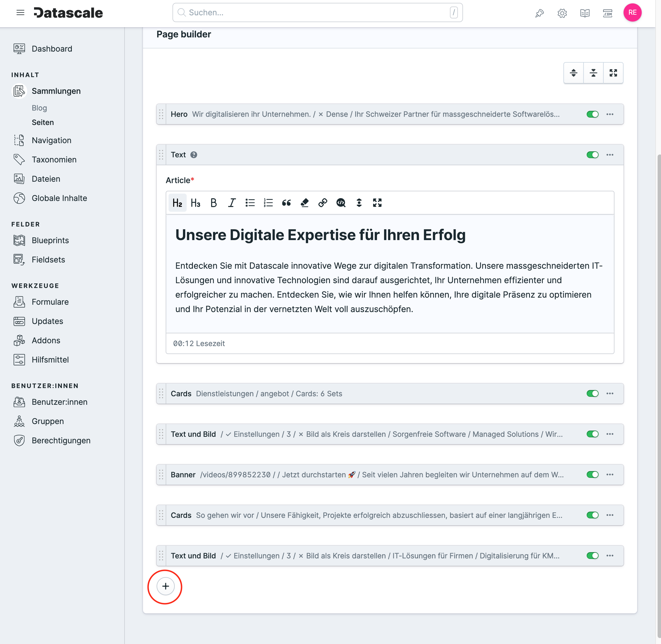
Task: Click the H2 heading formatting icon
Action: 177,203
